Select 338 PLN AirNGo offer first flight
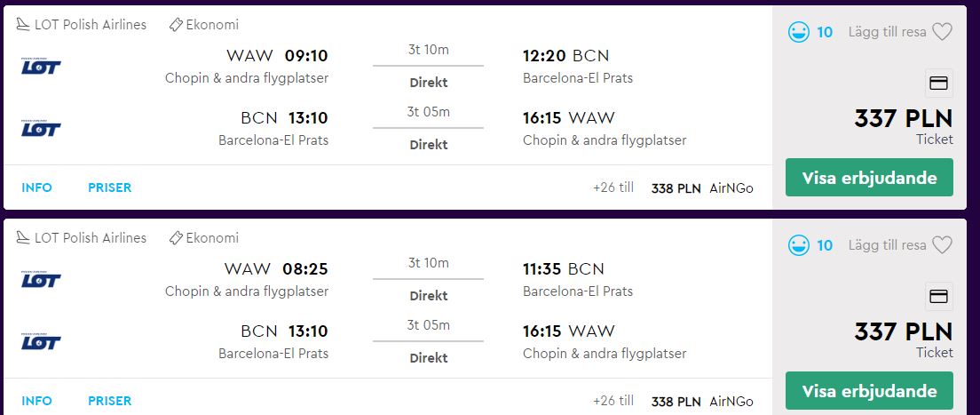980x415 pixels. tap(702, 188)
